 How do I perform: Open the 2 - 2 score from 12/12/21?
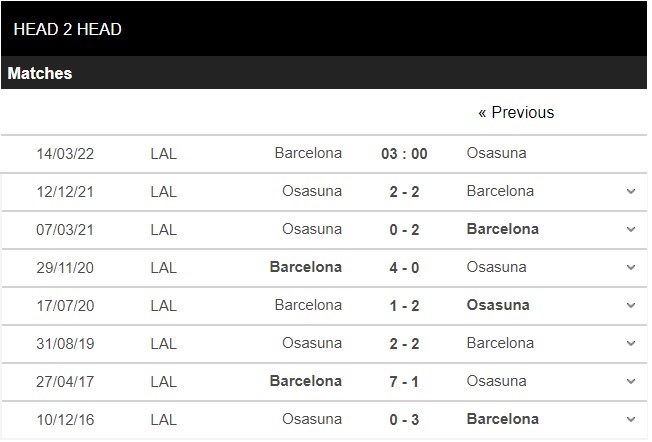(x=404, y=192)
